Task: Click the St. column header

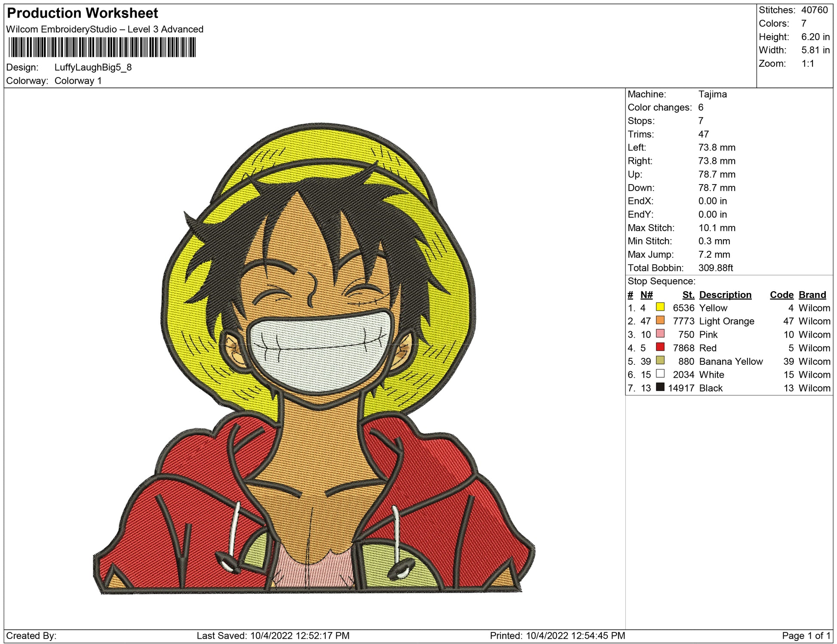Action: pos(688,295)
